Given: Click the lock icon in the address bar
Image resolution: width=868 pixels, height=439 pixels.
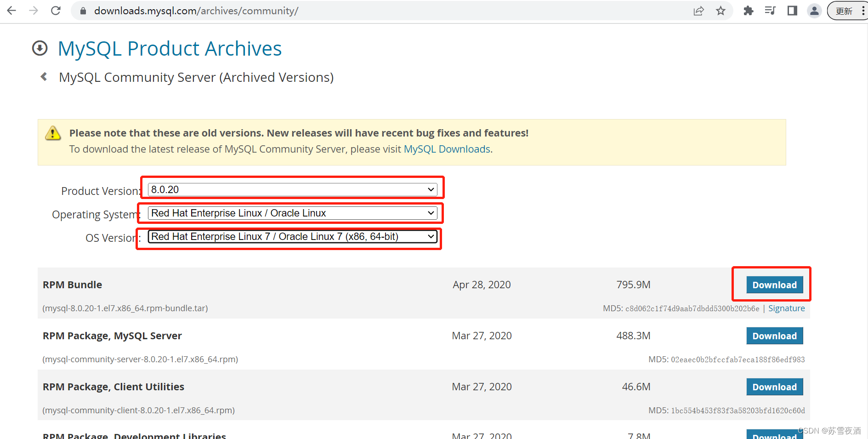Looking at the screenshot, I should point(83,11).
